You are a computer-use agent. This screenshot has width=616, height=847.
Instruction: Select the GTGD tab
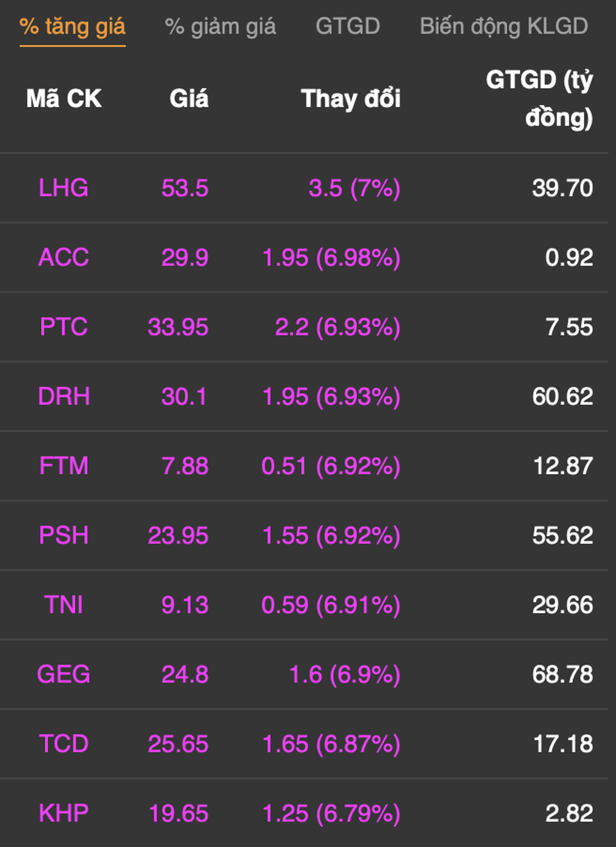pos(348,27)
